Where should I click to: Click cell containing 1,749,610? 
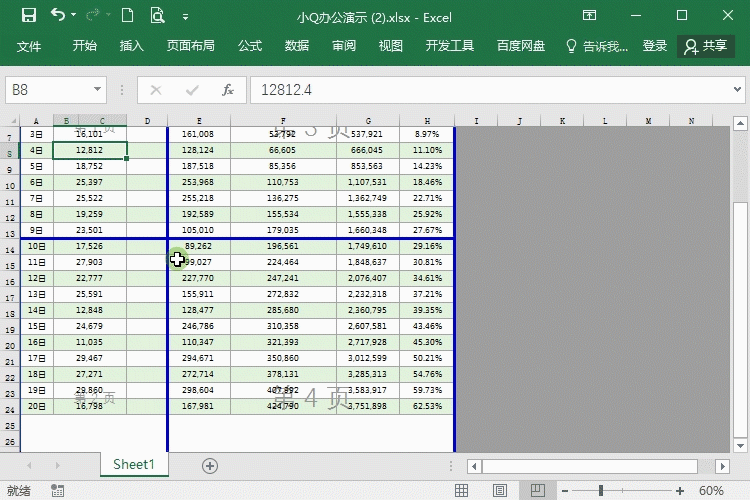pos(368,246)
